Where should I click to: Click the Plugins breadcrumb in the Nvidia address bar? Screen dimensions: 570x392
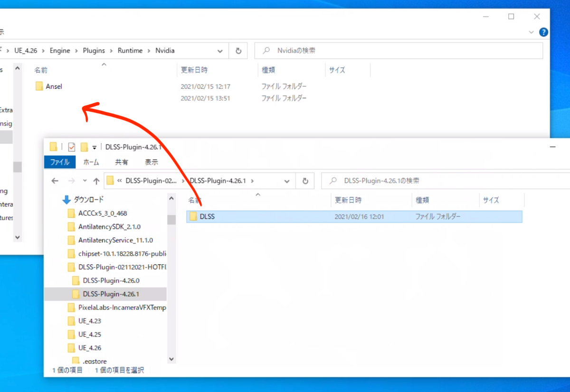click(x=94, y=51)
